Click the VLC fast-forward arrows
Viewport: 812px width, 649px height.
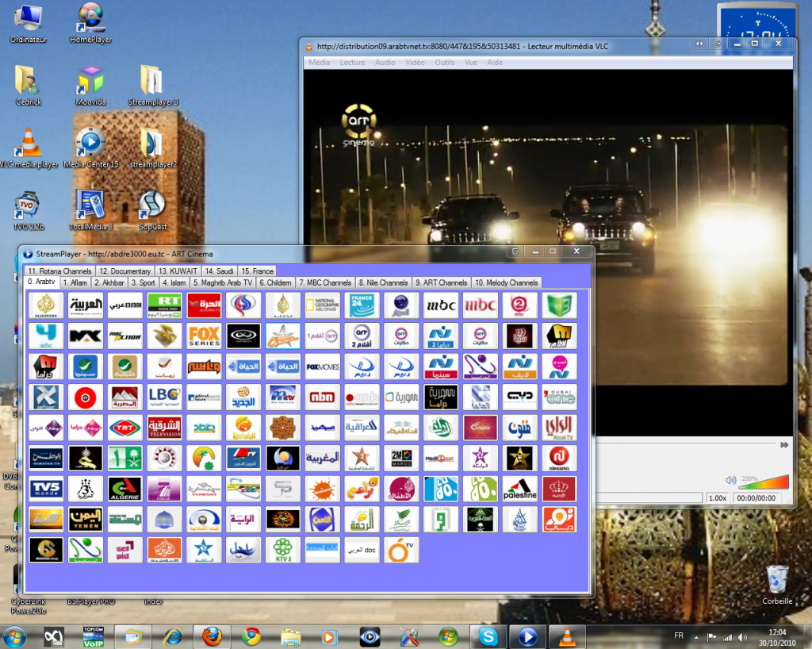coord(784,445)
